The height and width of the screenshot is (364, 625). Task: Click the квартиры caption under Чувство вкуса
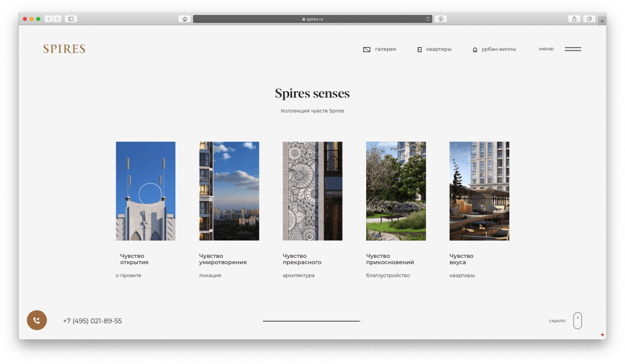pos(462,275)
